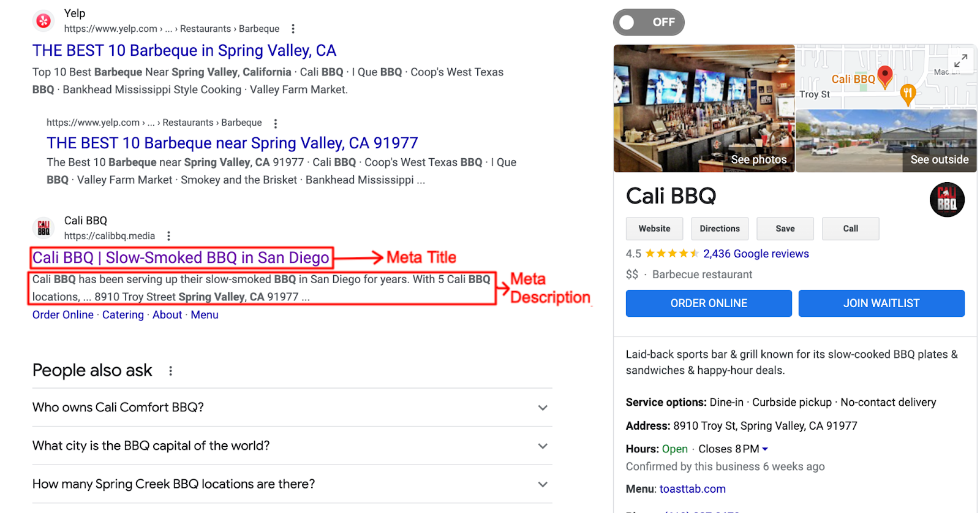Expand Spring Creek BBQ locations question
Viewport: 980px width, 513px height.
(x=543, y=484)
